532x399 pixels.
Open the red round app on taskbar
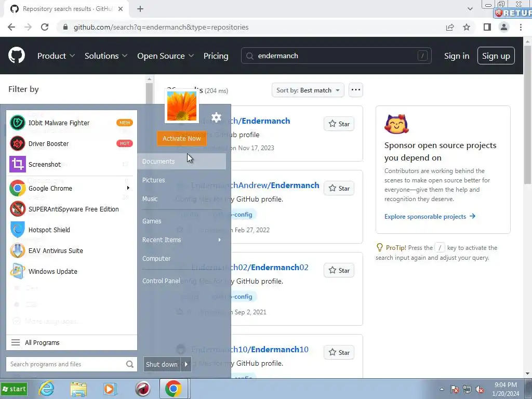142,389
